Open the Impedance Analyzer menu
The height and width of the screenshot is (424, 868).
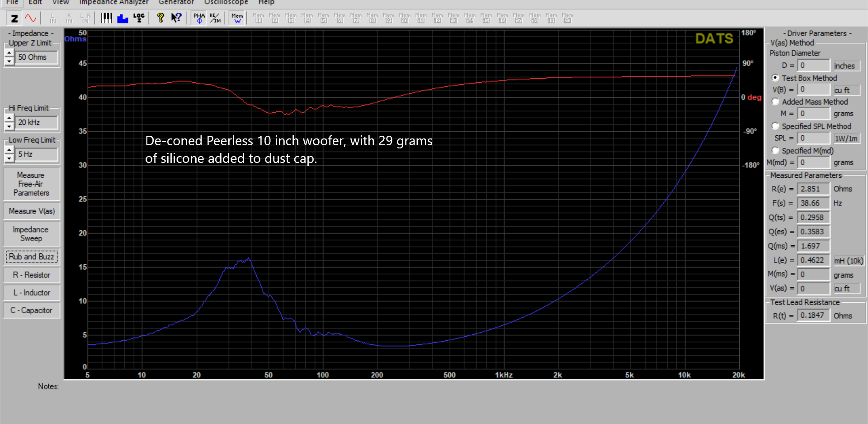click(114, 2)
